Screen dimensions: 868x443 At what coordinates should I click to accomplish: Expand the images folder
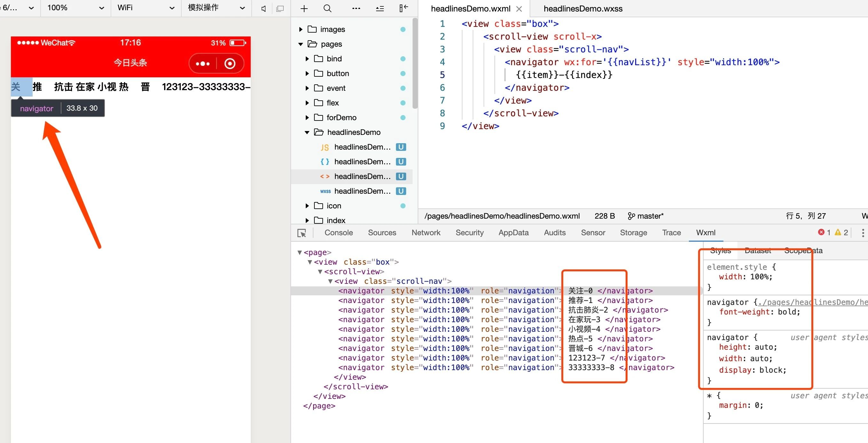(301, 29)
